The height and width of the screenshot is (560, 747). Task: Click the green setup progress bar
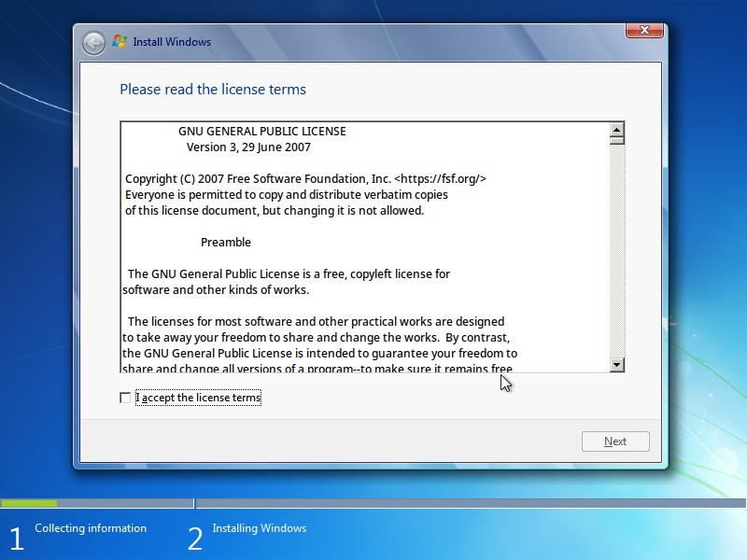[x=28, y=503]
